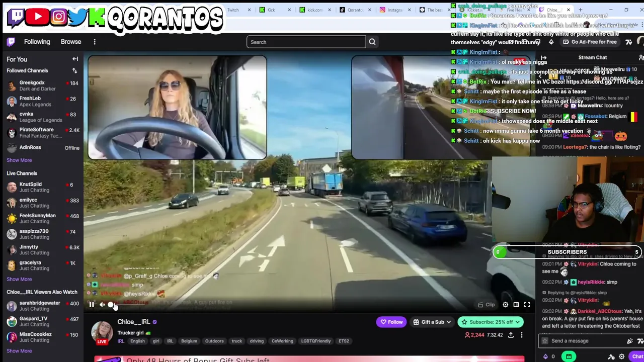Adjust the volume slider knob
644x362 pixels.
pos(111,305)
